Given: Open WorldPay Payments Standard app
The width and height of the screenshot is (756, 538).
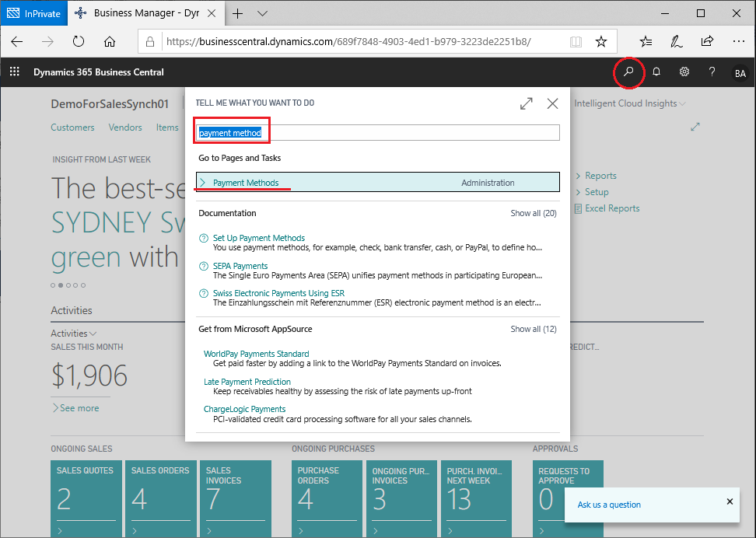Looking at the screenshot, I should (x=257, y=354).
